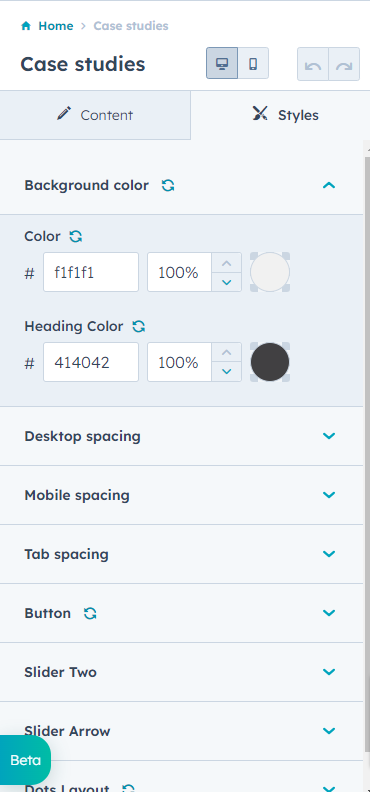Click the redo arrow button
Screen dimensions: 370x792
click(344, 64)
